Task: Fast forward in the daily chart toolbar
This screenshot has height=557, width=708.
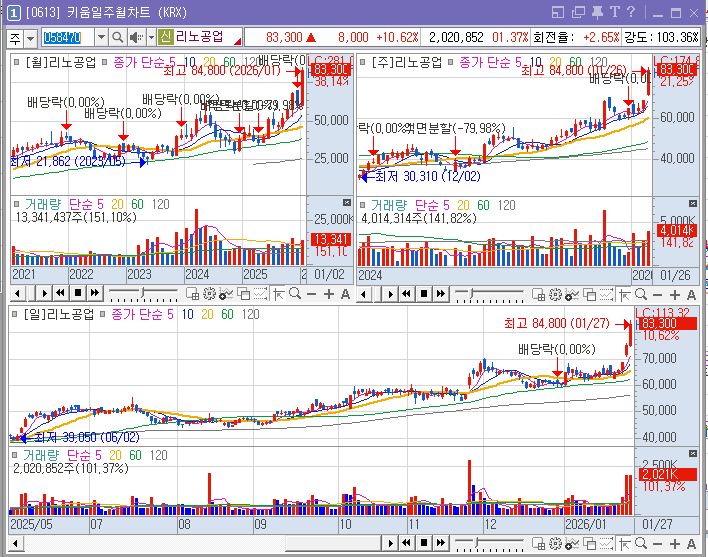Action: (441, 543)
